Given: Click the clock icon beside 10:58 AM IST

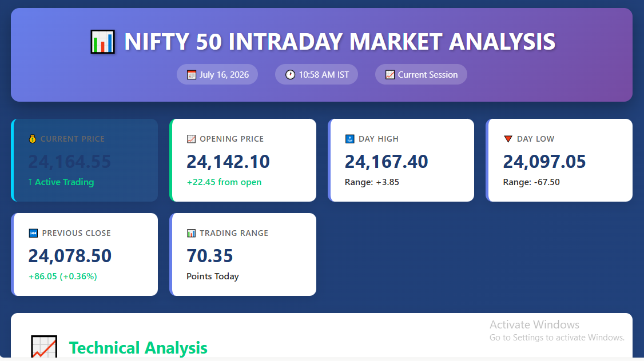Looking at the screenshot, I should tap(291, 75).
